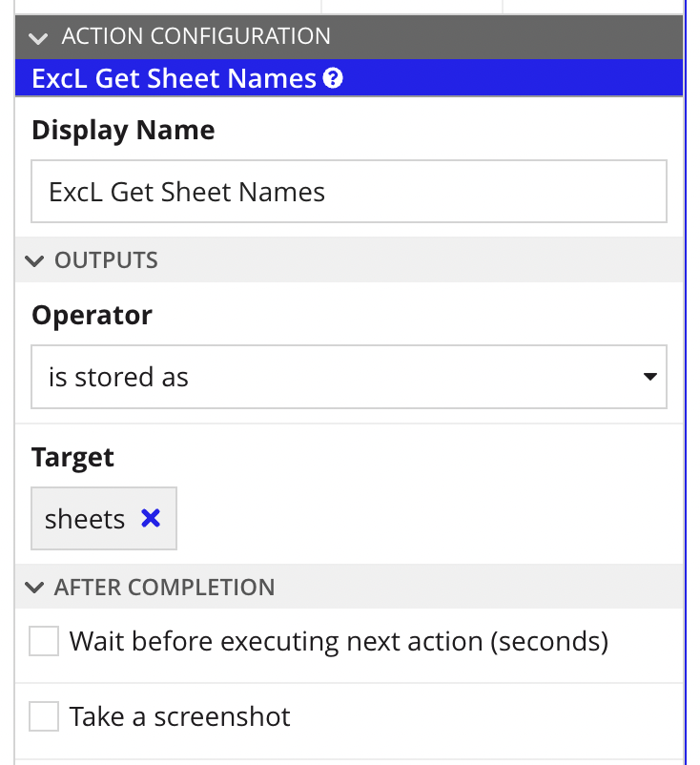
Task: Click the OUTPUTS section header text
Action: pyautogui.click(x=106, y=260)
